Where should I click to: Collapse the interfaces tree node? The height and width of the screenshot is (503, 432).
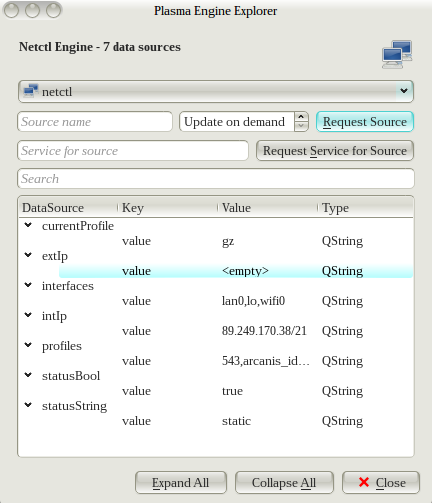coord(28,285)
